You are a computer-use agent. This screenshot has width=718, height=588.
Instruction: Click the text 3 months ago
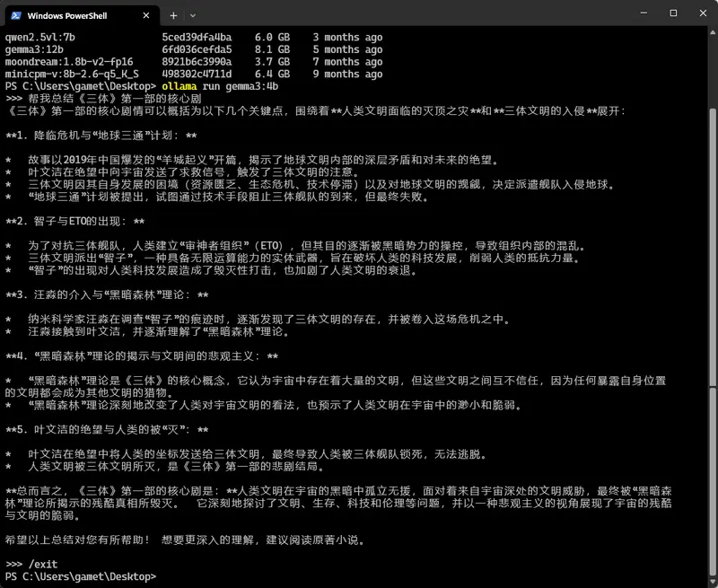click(348, 37)
